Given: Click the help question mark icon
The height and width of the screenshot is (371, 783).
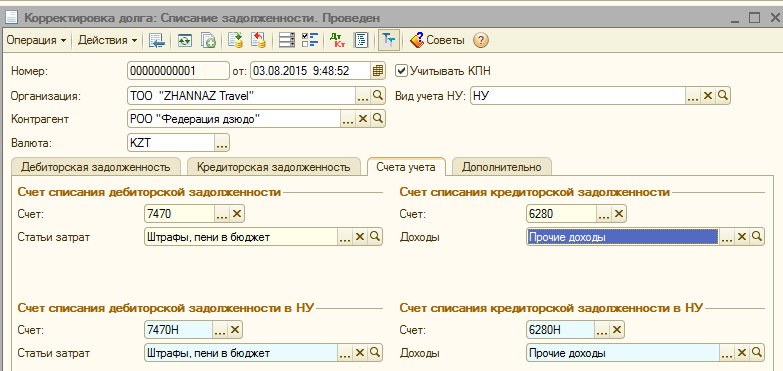Looking at the screenshot, I should pos(480,40).
